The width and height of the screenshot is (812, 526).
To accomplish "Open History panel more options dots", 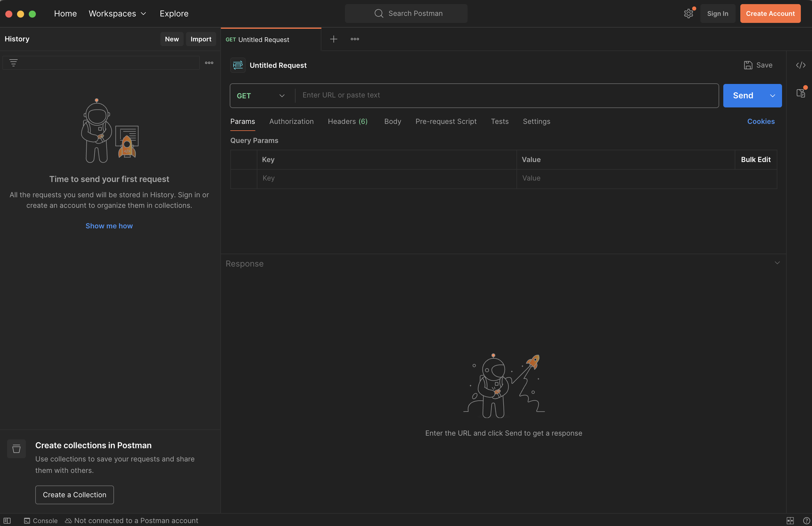I will (209, 63).
